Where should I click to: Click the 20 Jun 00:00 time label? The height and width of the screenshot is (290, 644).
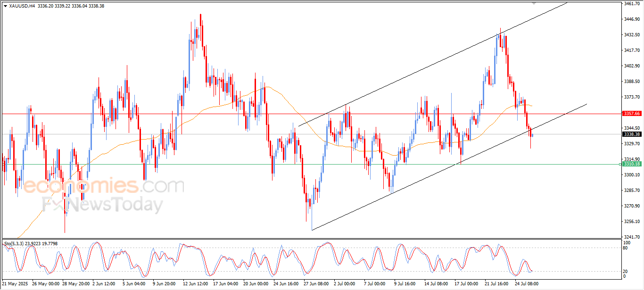(257, 284)
